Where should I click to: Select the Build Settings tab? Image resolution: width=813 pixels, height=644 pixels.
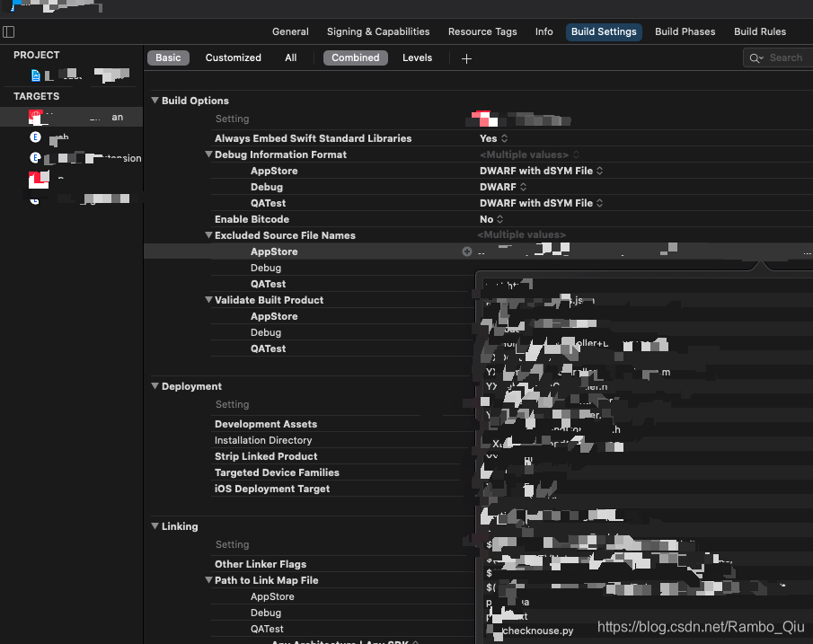click(604, 31)
